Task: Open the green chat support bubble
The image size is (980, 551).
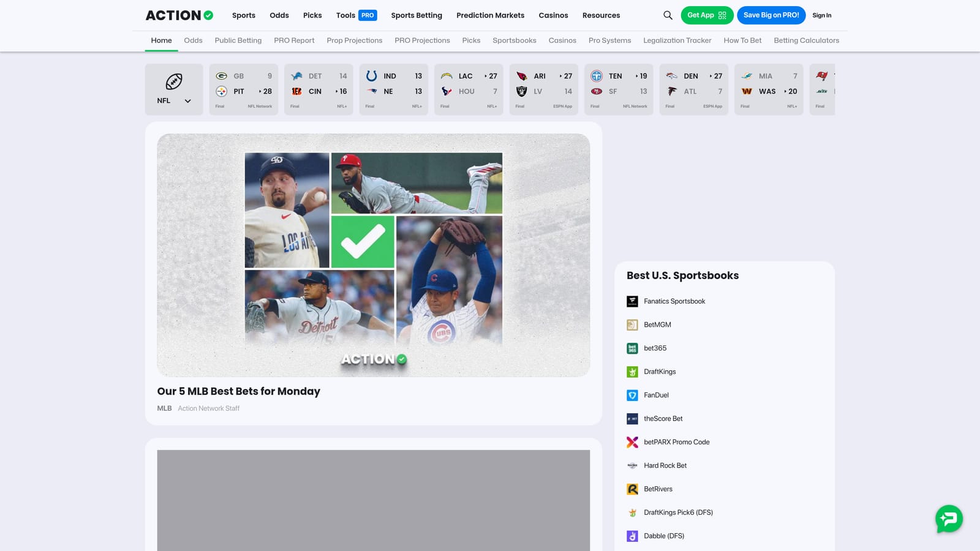Action: coord(949,519)
